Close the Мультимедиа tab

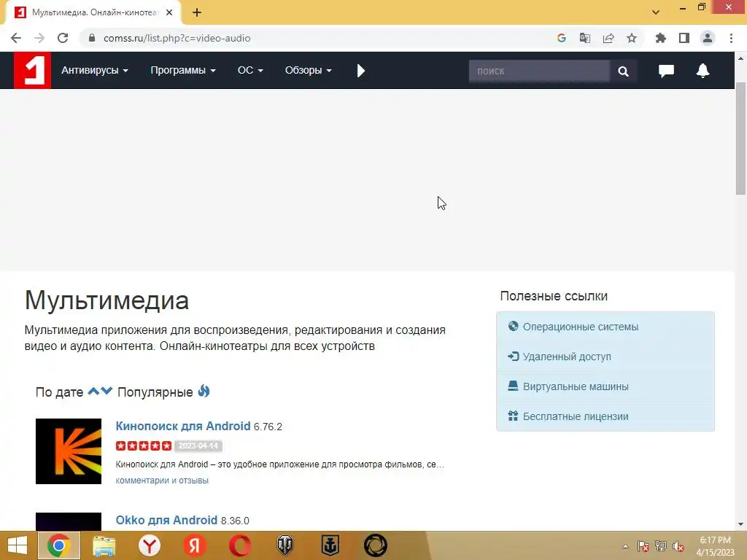(x=169, y=13)
